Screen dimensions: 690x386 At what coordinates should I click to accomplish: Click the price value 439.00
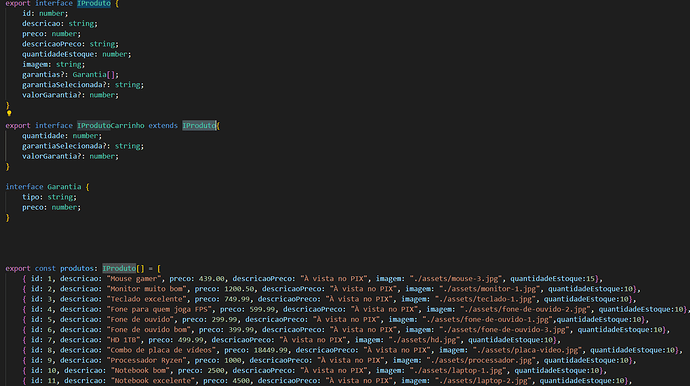(x=211, y=279)
